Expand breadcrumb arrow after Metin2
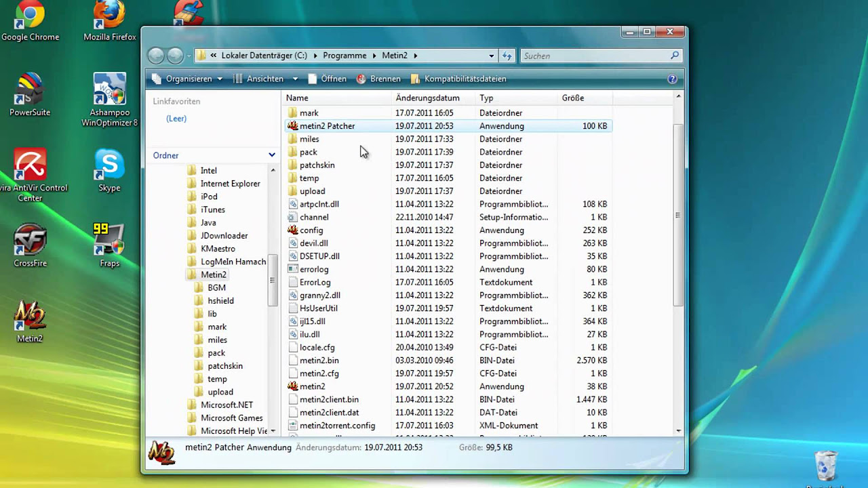 [416, 56]
